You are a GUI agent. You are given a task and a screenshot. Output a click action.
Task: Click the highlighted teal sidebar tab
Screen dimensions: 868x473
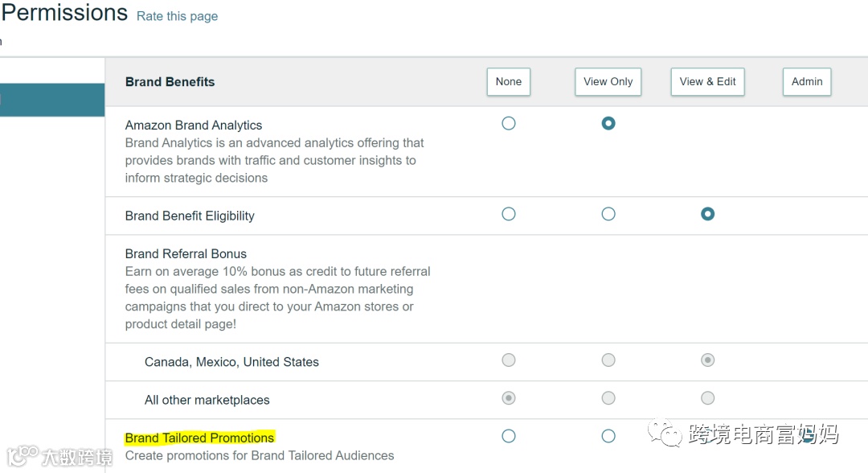point(51,100)
